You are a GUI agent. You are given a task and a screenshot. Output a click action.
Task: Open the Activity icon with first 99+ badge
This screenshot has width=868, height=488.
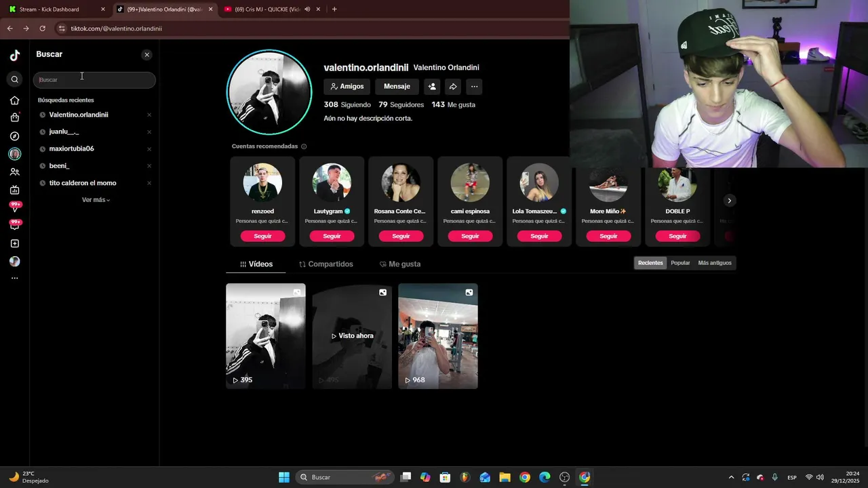click(14, 207)
